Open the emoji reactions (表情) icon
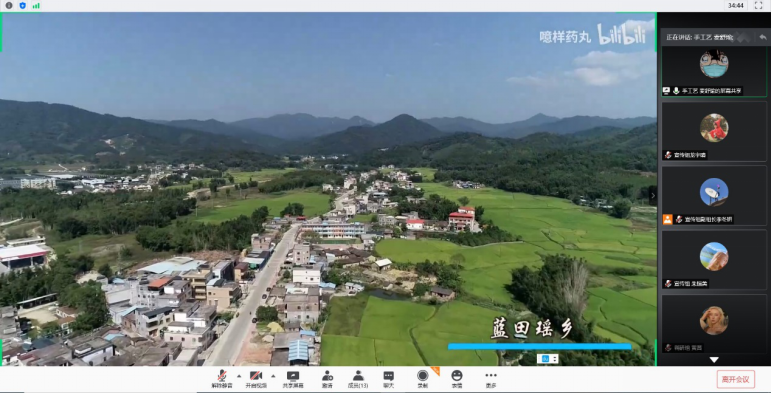Viewport: 771px width, 393px height. coord(457,379)
